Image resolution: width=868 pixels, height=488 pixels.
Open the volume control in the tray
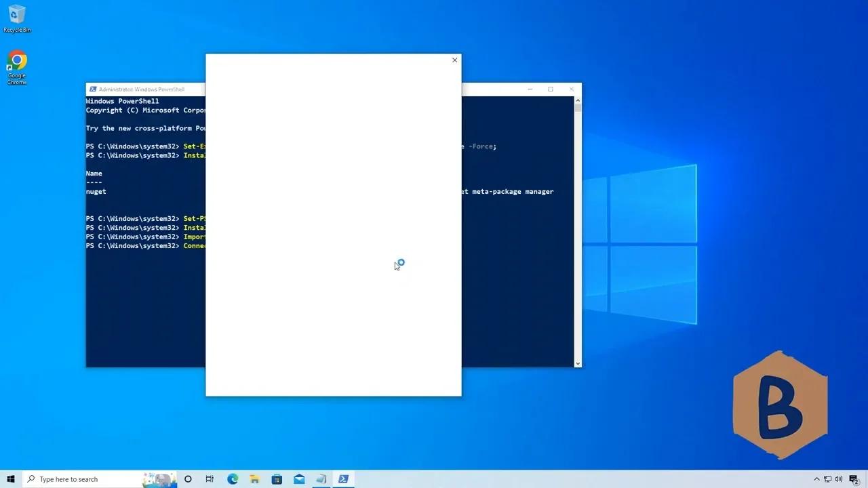click(x=839, y=479)
